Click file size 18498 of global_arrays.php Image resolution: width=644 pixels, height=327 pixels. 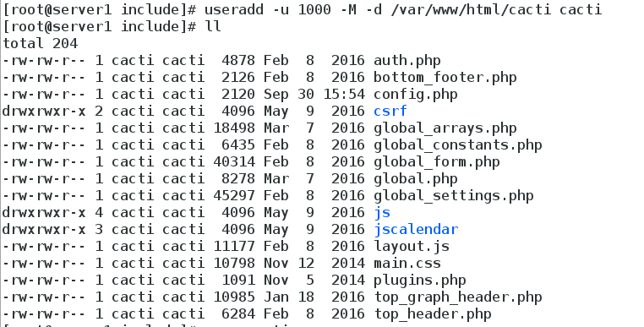(234, 128)
